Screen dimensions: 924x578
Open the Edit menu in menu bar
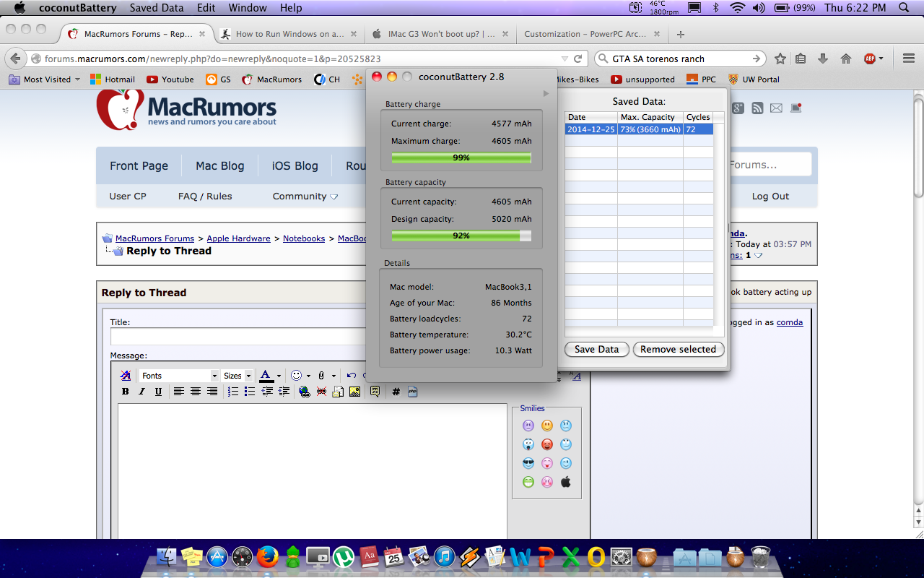[x=206, y=8]
